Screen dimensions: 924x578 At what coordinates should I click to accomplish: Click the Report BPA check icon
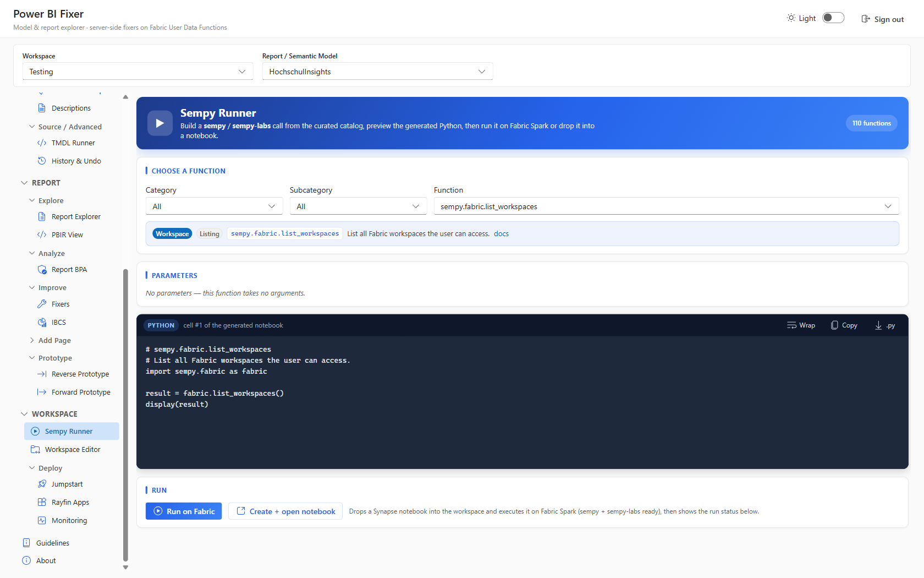pyautogui.click(x=42, y=269)
